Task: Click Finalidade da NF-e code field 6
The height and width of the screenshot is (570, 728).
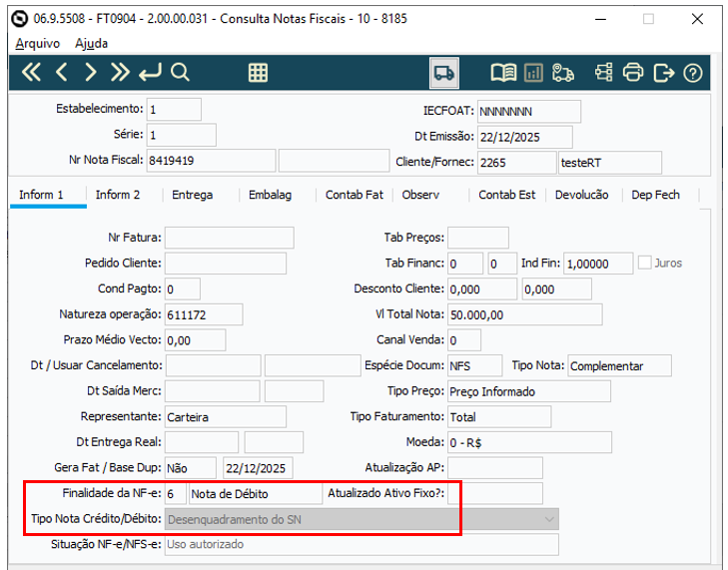Action: [176, 493]
